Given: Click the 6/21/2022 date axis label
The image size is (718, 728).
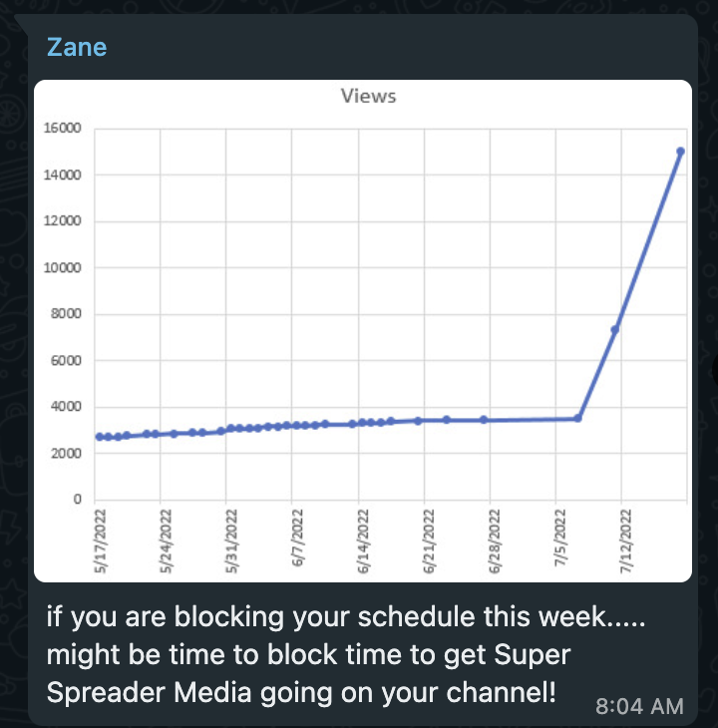Looking at the screenshot, I should 429,542.
